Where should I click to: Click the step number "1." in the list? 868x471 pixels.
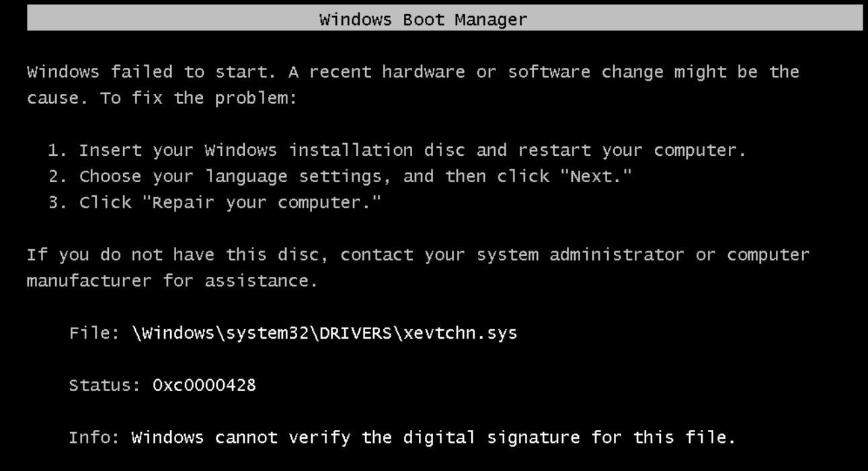(x=57, y=150)
